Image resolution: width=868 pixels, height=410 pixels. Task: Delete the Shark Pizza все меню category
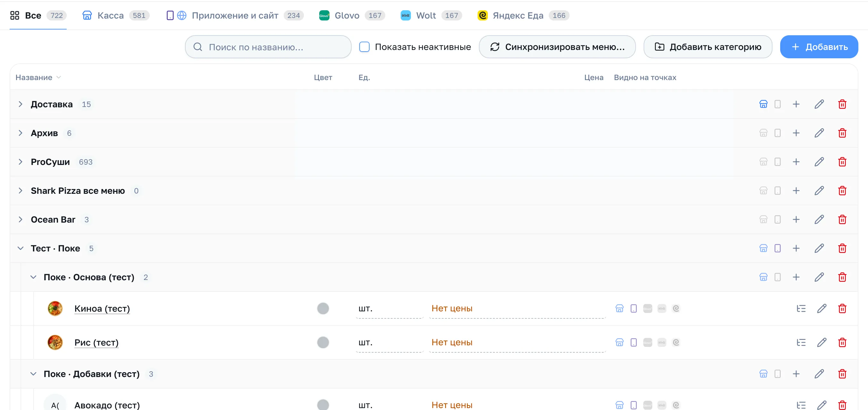(842, 191)
